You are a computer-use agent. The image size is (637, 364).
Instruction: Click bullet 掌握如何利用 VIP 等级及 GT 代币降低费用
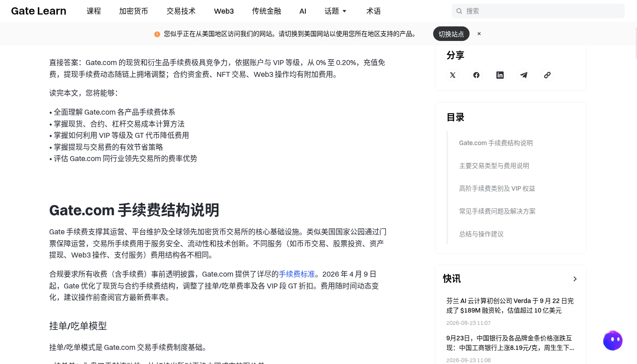coord(119,135)
